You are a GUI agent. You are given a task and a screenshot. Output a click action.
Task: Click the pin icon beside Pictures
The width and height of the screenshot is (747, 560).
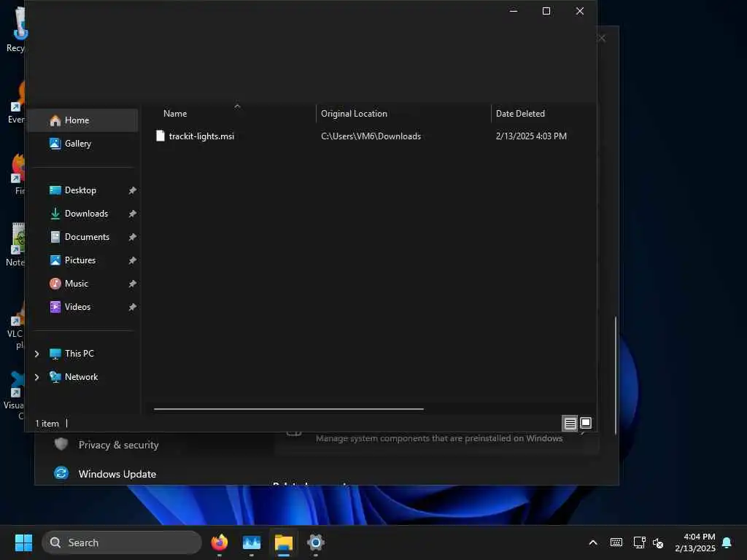click(x=133, y=260)
